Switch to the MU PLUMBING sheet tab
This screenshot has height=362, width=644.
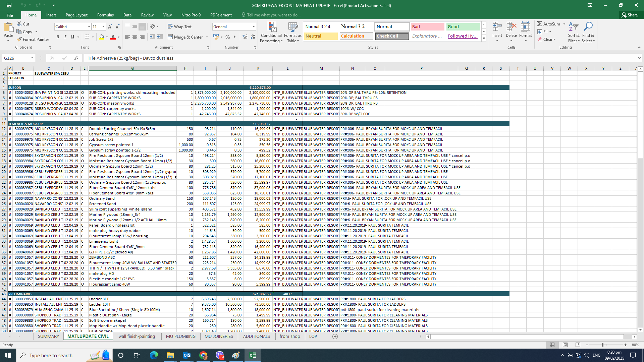[180, 336]
